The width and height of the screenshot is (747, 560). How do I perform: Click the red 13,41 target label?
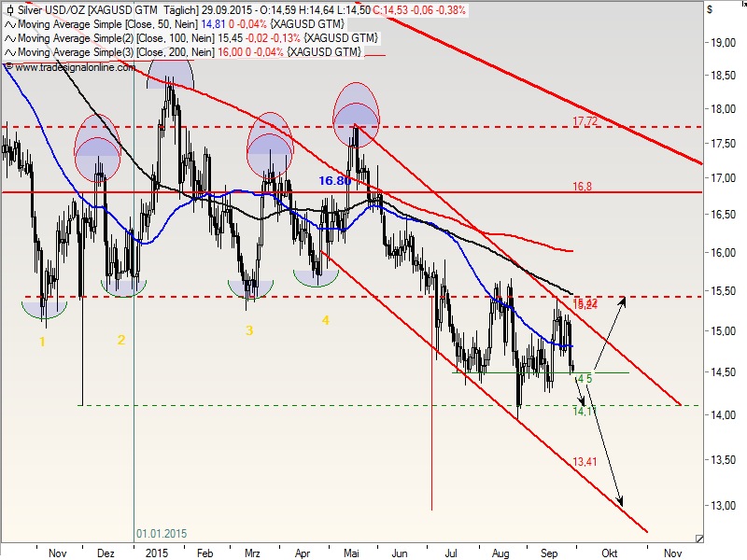(585, 461)
